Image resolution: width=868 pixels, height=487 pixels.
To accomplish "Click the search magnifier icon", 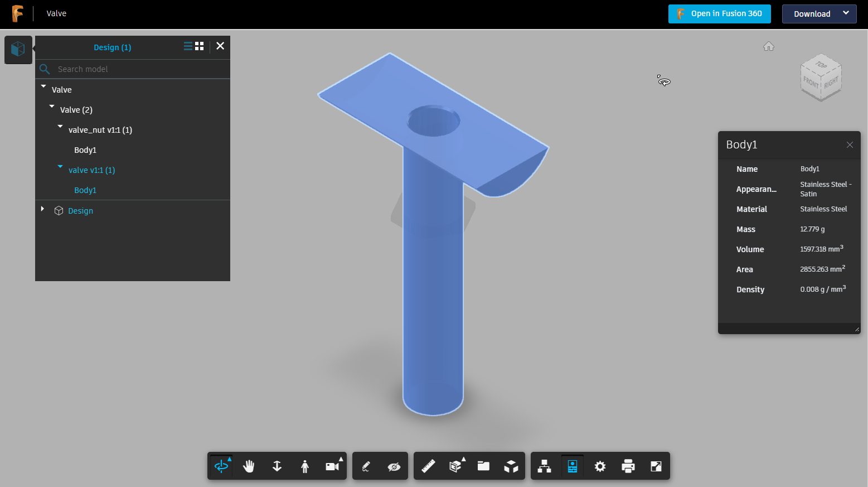I will 45,69.
